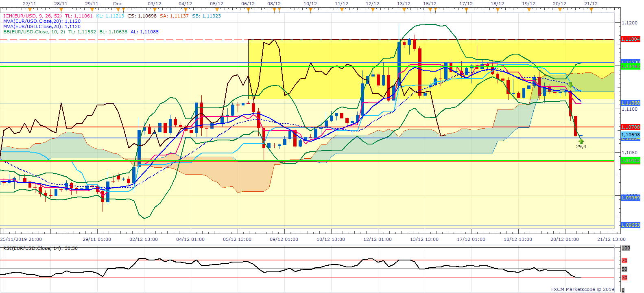Select the blue 1,09653 price label
This screenshot has height=293, width=644.
(x=631, y=225)
